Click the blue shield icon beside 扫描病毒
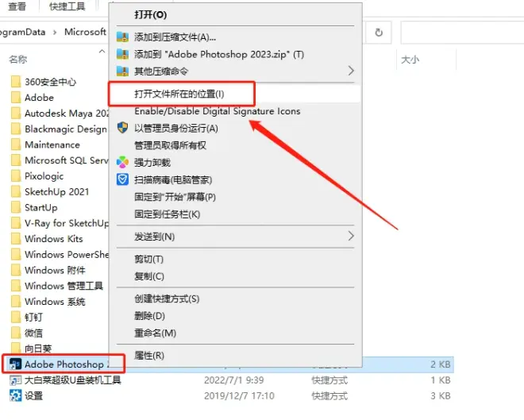Image resolution: width=524 pixels, height=420 pixels. [122, 179]
